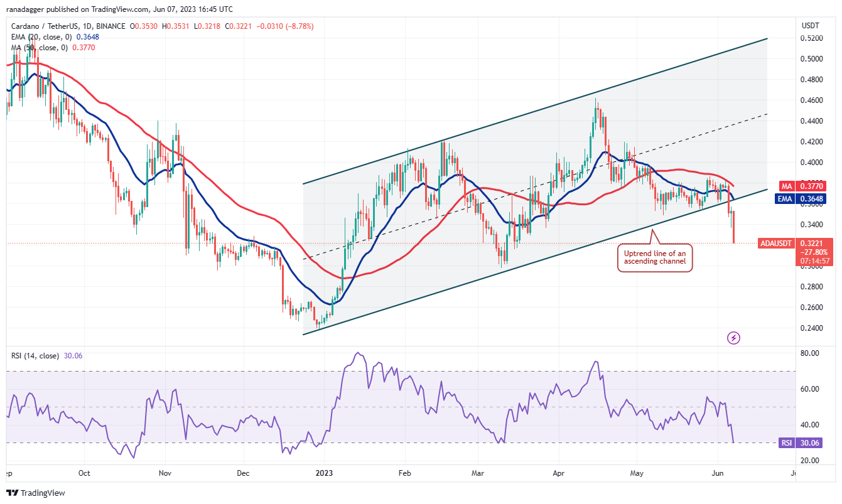This screenshot has height=504, width=842.
Task: Click the countdown timer 07:14:57 label
Action: [814, 260]
